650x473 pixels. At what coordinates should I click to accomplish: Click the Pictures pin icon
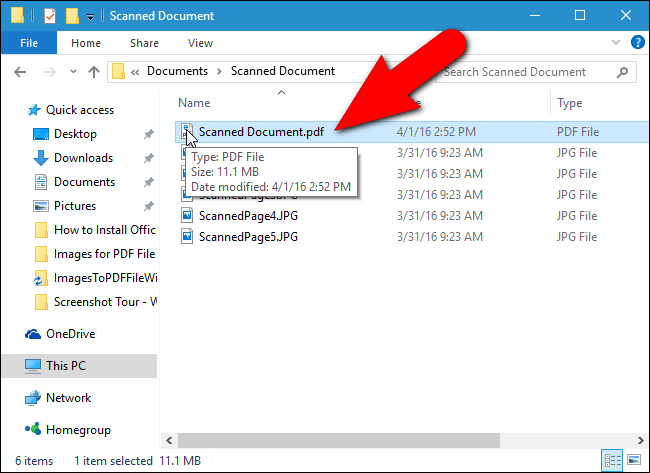click(148, 206)
